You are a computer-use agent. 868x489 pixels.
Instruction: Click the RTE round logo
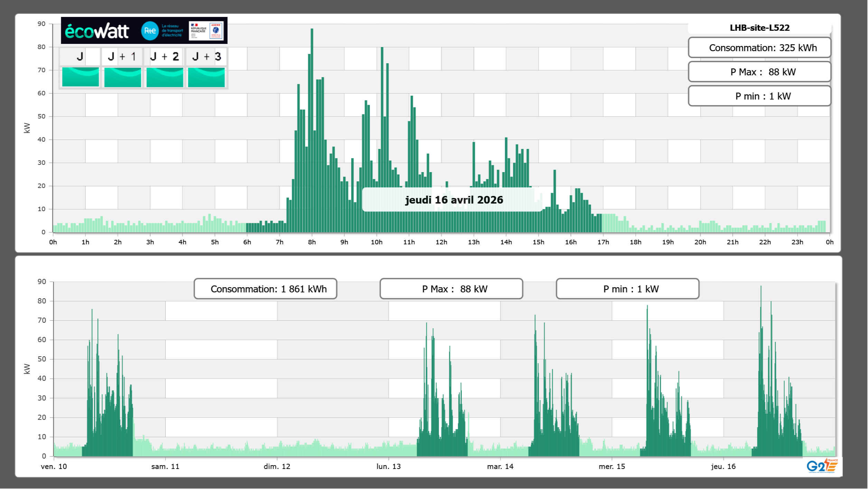tap(150, 31)
